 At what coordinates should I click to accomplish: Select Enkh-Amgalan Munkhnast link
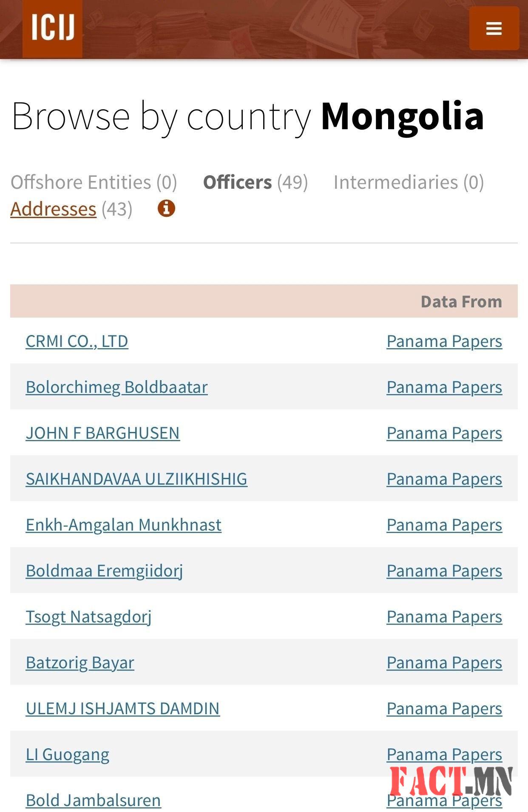(x=123, y=525)
